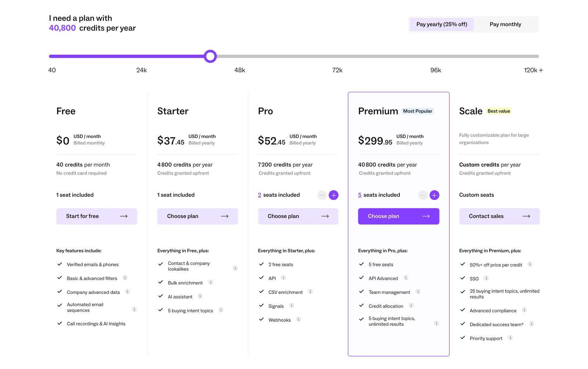This screenshot has height=369, width=588.
Task: Open info icon for Dedicated success team
Action: tap(531, 324)
